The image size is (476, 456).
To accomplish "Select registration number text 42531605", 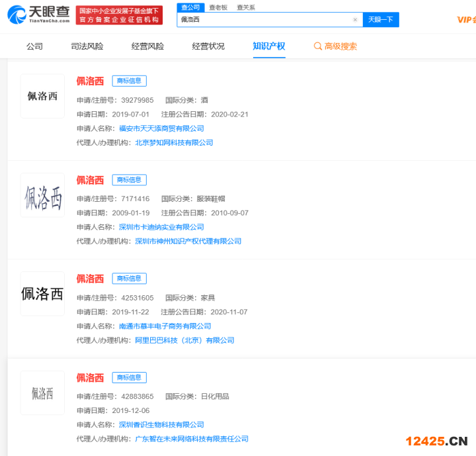I will (x=138, y=298).
